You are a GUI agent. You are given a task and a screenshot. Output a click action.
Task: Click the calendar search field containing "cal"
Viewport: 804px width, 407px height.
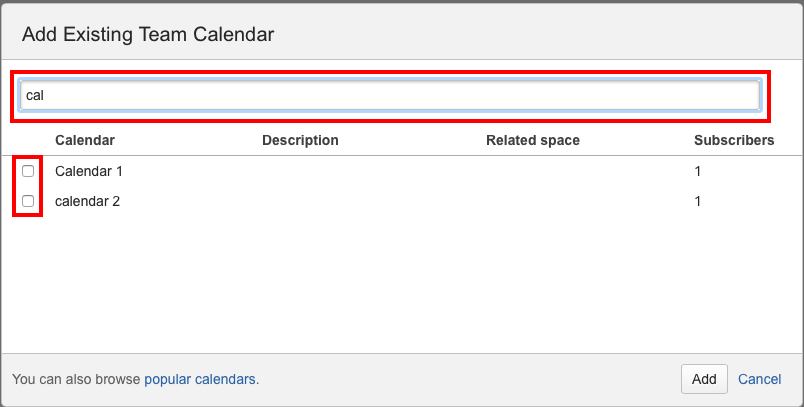click(x=390, y=96)
